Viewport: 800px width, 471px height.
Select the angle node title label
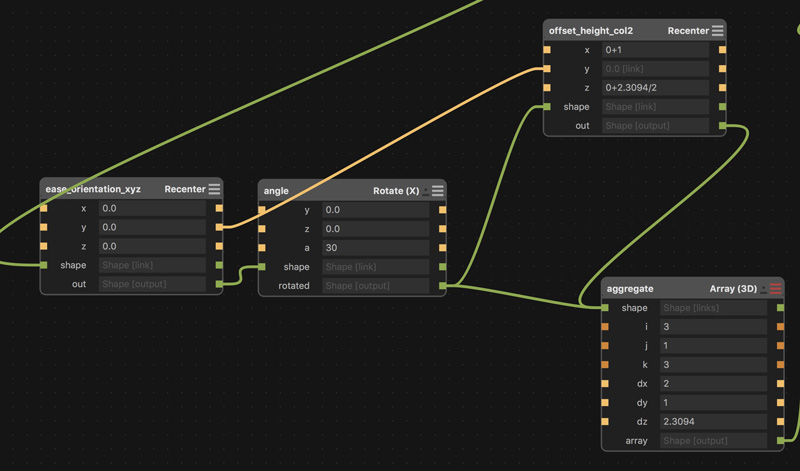coord(276,191)
